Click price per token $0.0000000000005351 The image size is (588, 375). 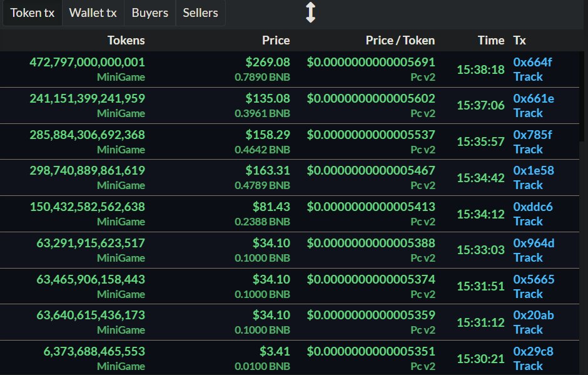[x=371, y=351]
